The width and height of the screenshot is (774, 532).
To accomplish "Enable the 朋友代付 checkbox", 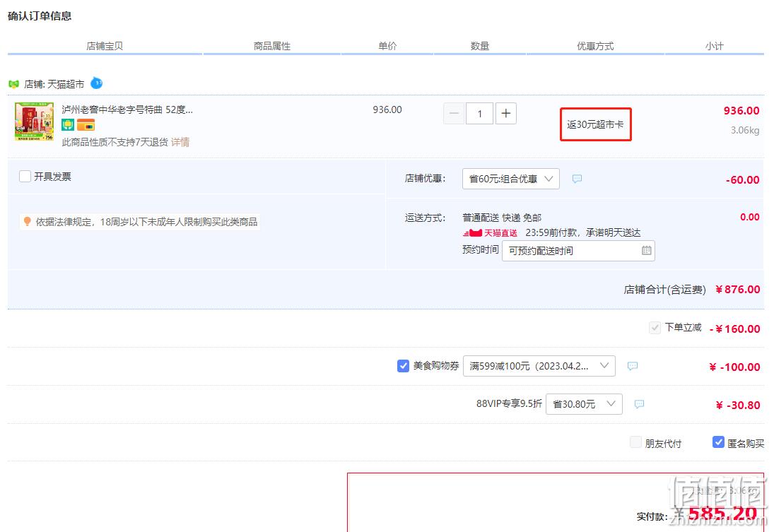I will pyautogui.click(x=635, y=442).
